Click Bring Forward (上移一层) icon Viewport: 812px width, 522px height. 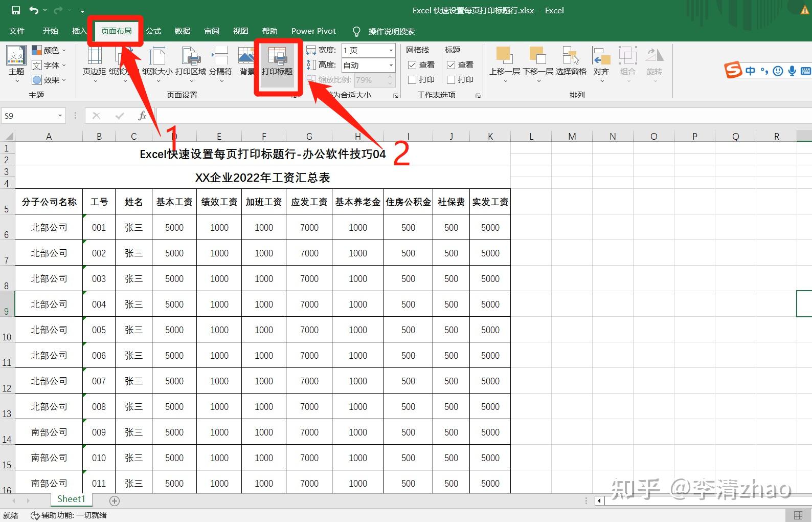pos(504,55)
